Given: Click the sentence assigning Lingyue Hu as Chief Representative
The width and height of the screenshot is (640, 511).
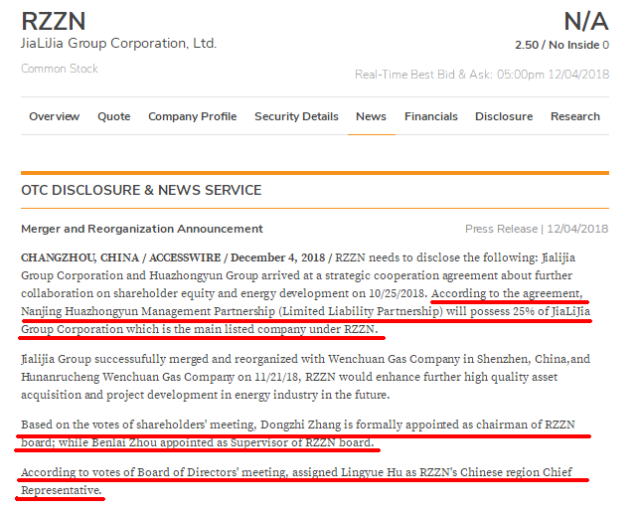Looking at the screenshot, I should 297,481.
